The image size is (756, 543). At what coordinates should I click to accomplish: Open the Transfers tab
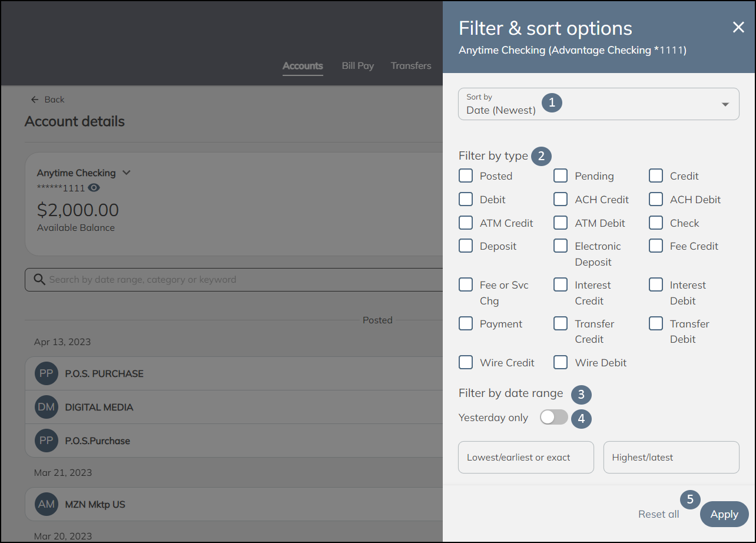click(x=411, y=66)
